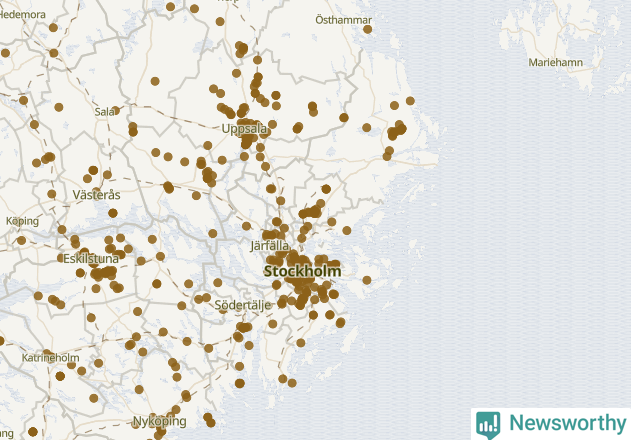Click the Stockholm city label
Viewport: 631px width, 440px height.
click(302, 271)
